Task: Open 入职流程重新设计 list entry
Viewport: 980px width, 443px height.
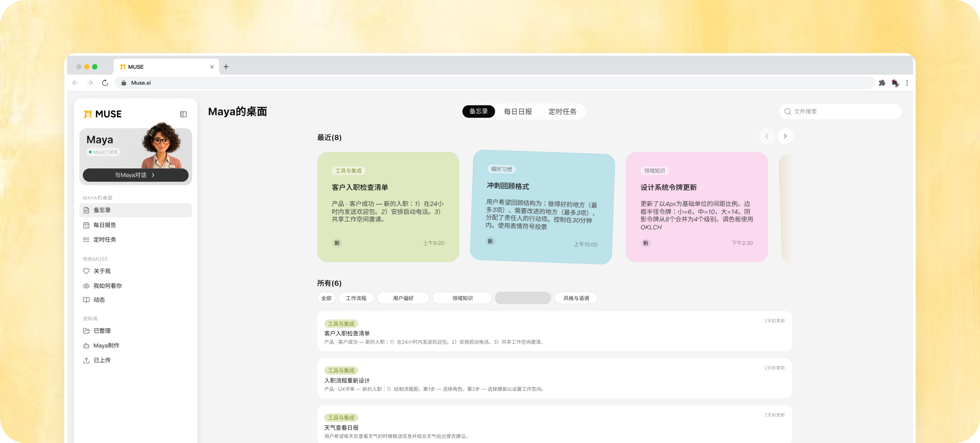Action: click(x=555, y=378)
